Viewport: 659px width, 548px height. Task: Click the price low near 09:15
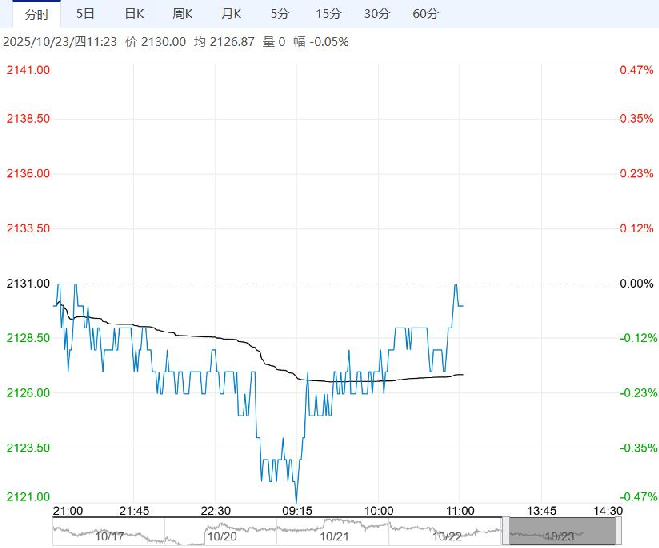[x=296, y=499]
